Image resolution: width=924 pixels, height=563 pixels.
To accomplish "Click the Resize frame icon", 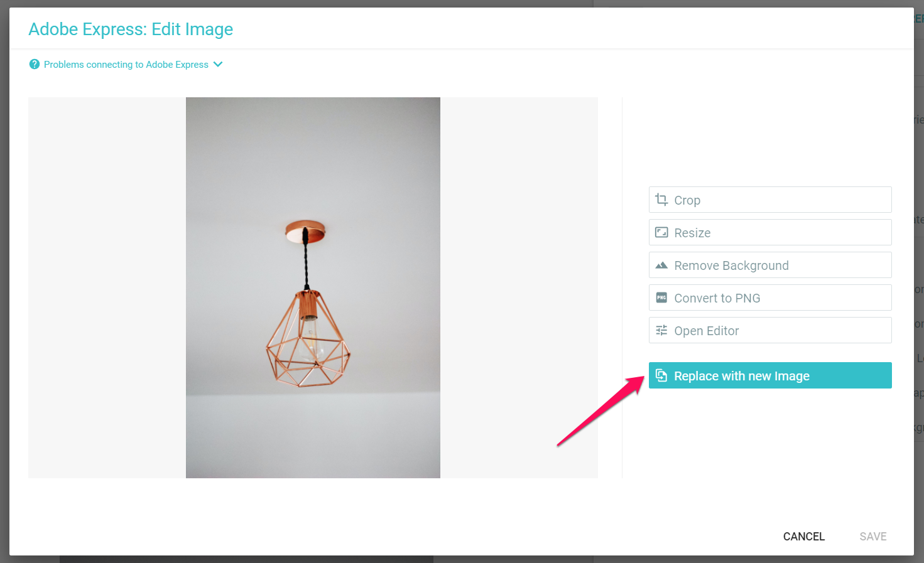I will click(x=661, y=232).
